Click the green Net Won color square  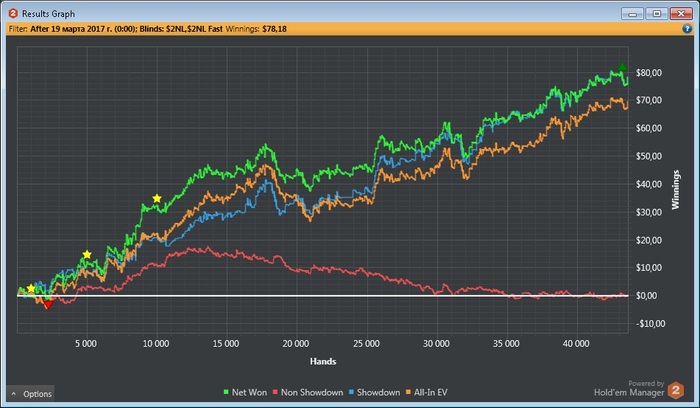[226, 392]
